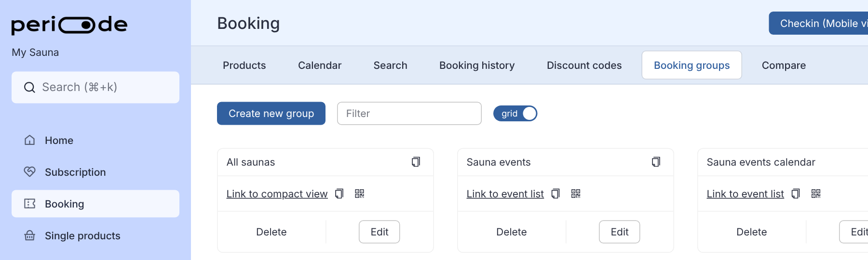868x260 pixels.
Task: Click Create new group button
Action: pos(271,113)
